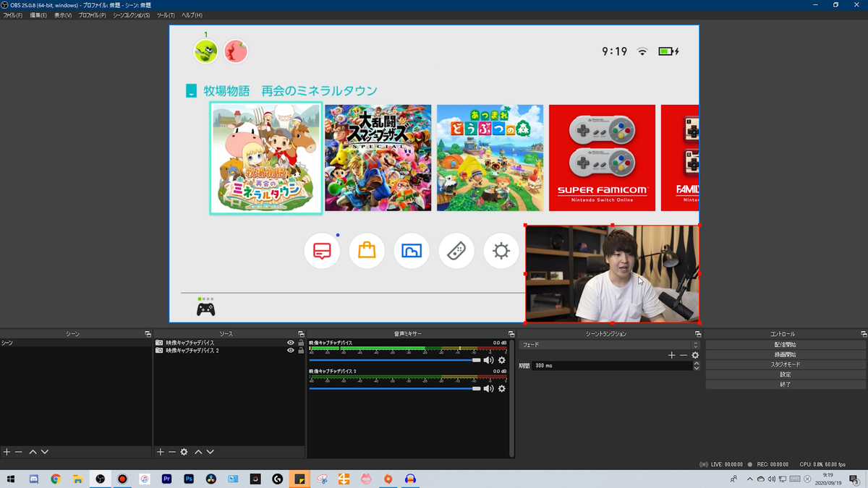This screenshot has height=488, width=868.
Task: Add a new scene with the plus icon
Action: (x=7, y=452)
